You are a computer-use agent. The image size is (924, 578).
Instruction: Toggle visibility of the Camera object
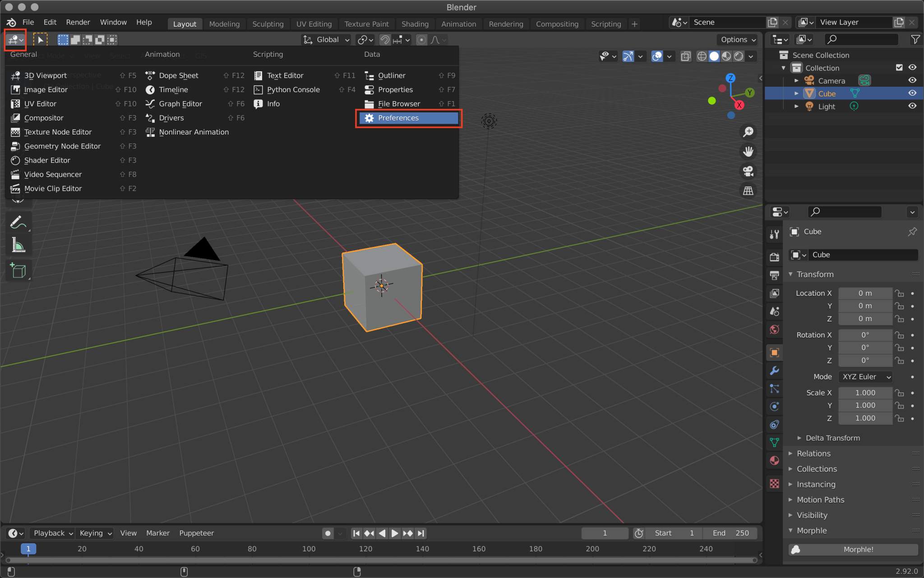click(912, 80)
